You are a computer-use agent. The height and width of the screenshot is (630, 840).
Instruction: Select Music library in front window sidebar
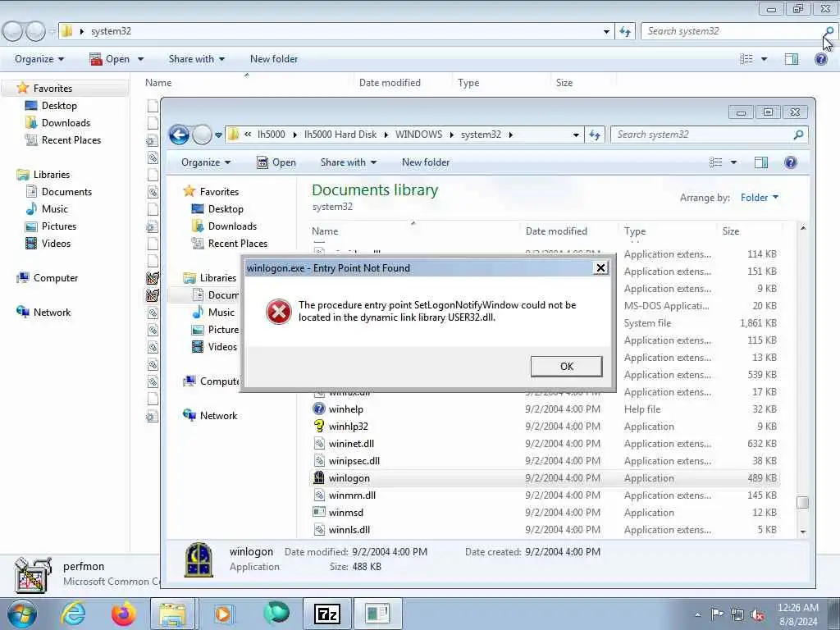[x=221, y=313]
